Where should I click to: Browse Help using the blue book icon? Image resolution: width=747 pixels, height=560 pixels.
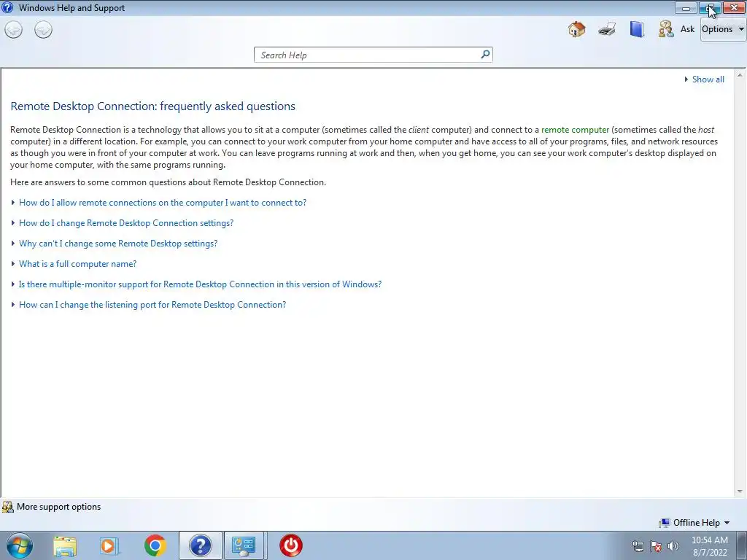coord(636,29)
